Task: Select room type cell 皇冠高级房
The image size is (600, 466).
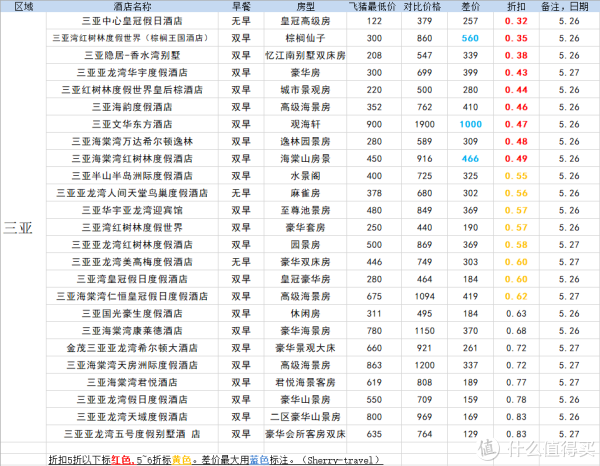Action: click(x=305, y=21)
